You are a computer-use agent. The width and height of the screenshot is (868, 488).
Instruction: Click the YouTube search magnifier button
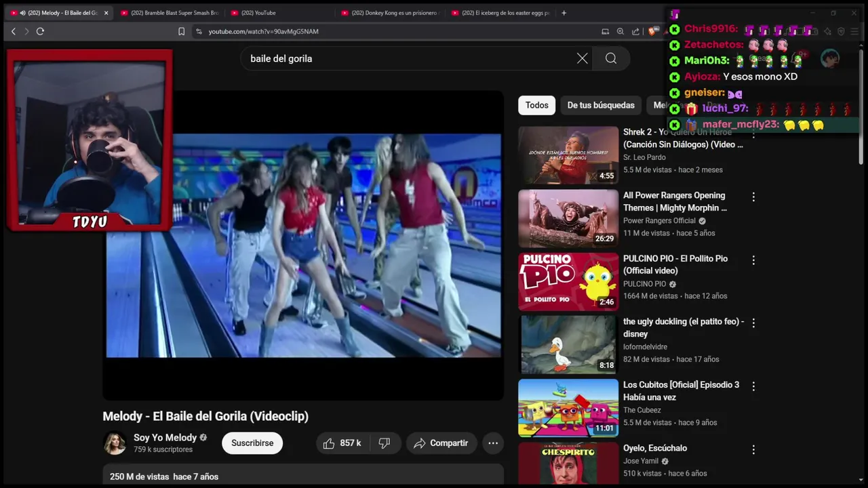(611, 58)
